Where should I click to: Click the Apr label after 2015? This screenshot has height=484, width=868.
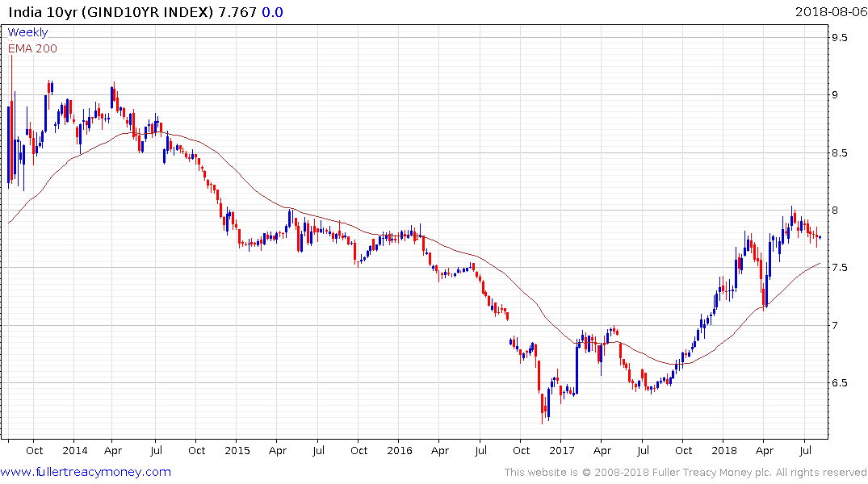pos(277,451)
